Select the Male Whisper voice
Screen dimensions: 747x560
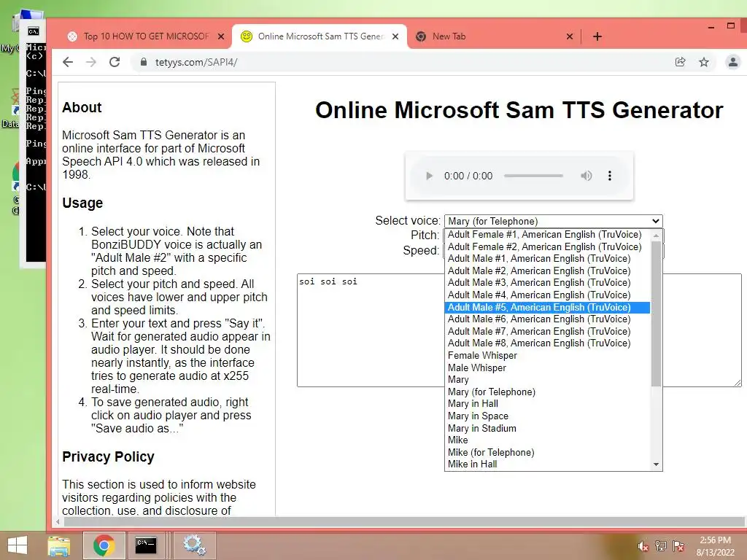pyautogui.click(x=547, y=367)
